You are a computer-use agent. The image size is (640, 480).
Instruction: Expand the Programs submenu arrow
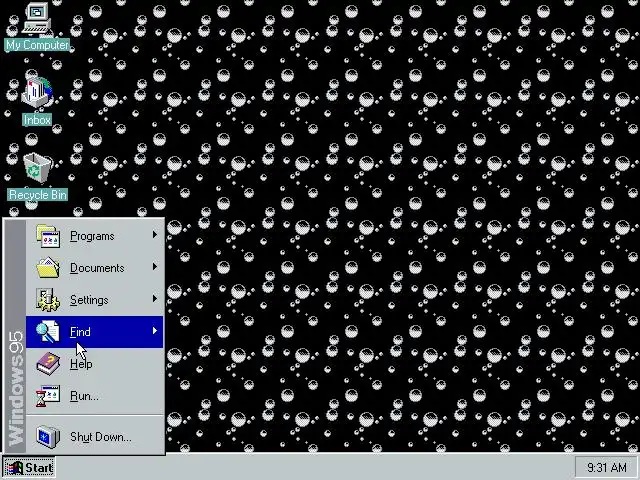point(155,235)
